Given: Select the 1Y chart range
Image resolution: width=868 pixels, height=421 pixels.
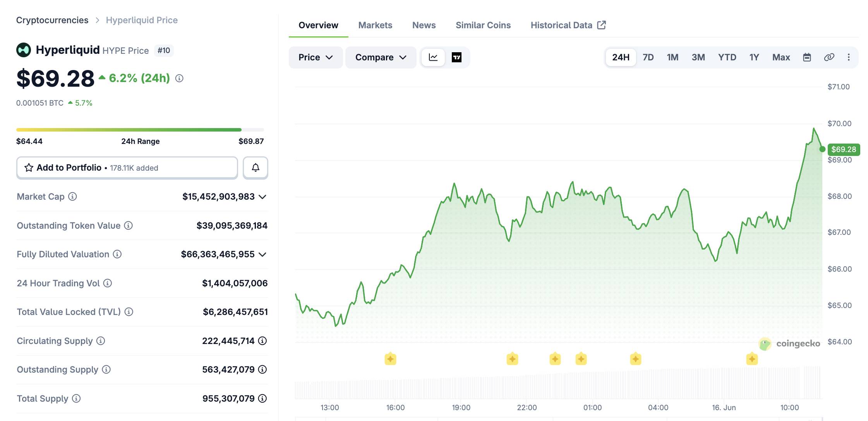Looking at the screenshot, I should point(754,57).
